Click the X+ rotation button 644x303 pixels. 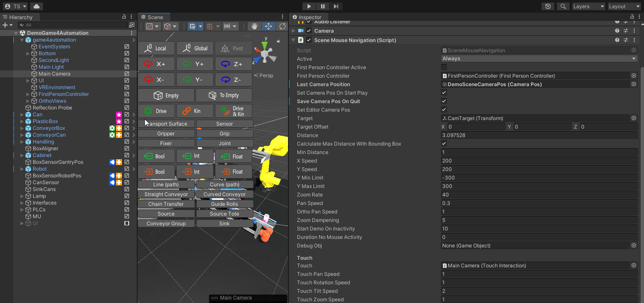156,64
